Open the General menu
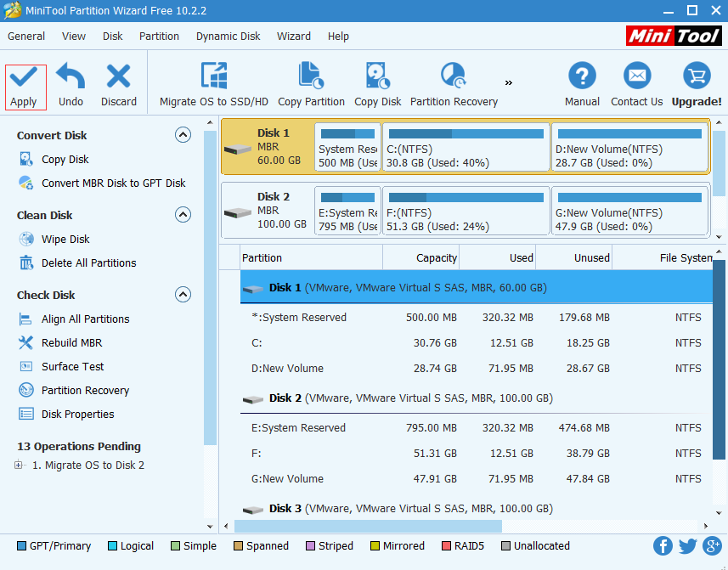 pyautogui.click(x=26, y=37)
